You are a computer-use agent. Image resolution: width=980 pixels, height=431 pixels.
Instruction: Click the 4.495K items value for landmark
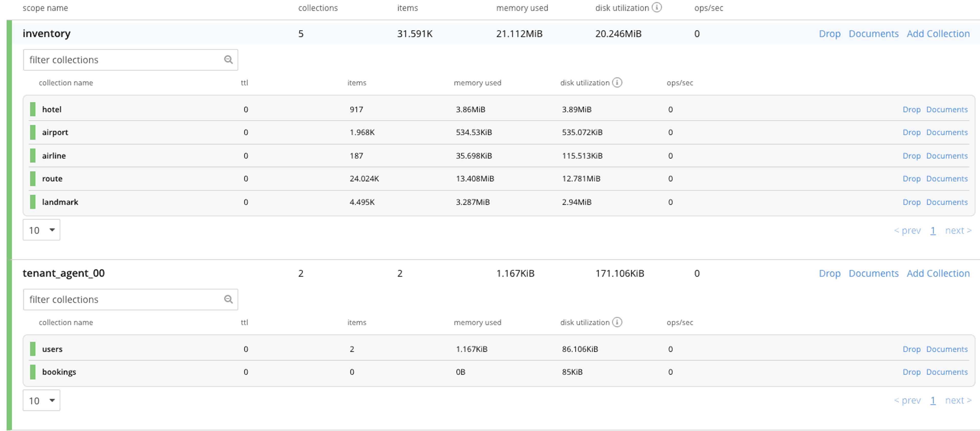pos(362,202)
